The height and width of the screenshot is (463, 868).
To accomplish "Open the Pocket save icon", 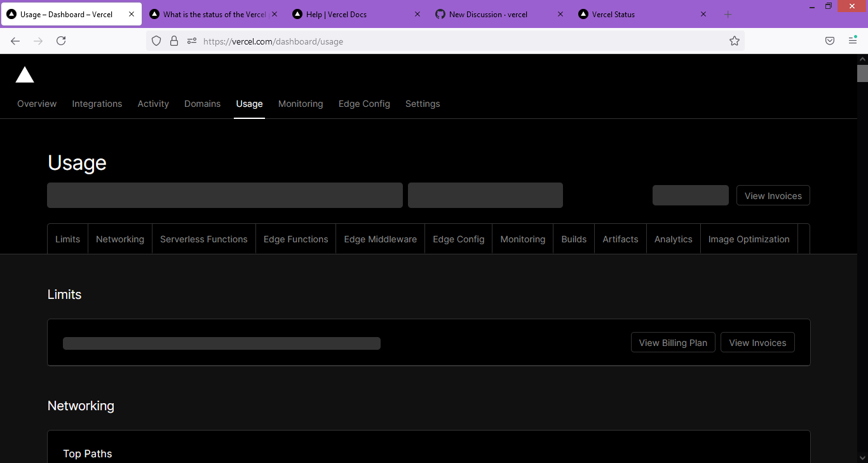I will point(830,41).
